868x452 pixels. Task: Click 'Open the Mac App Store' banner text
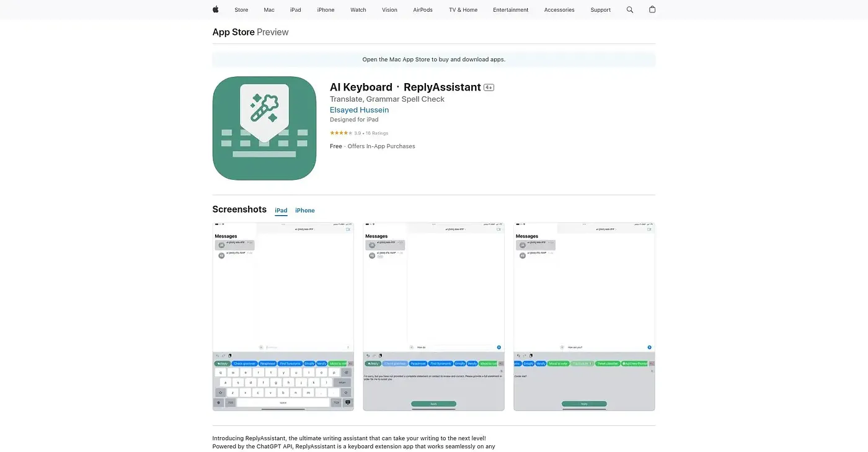click(434, 60)
